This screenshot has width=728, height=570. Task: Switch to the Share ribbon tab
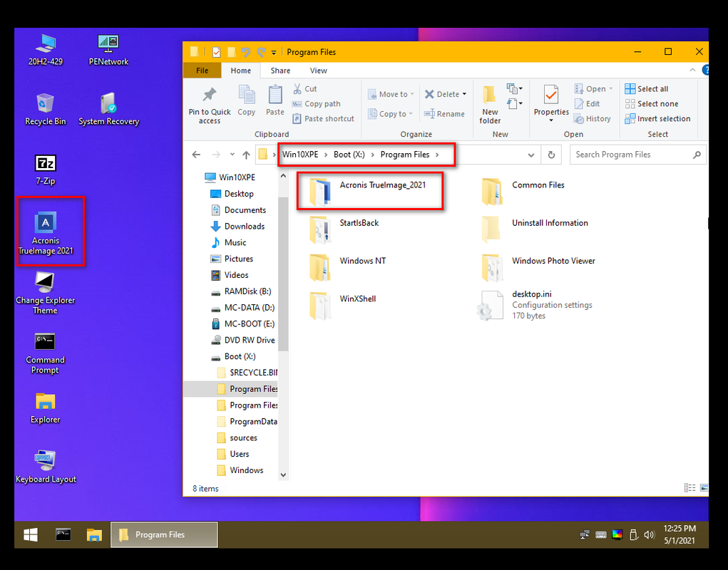(x=280, y=71)
